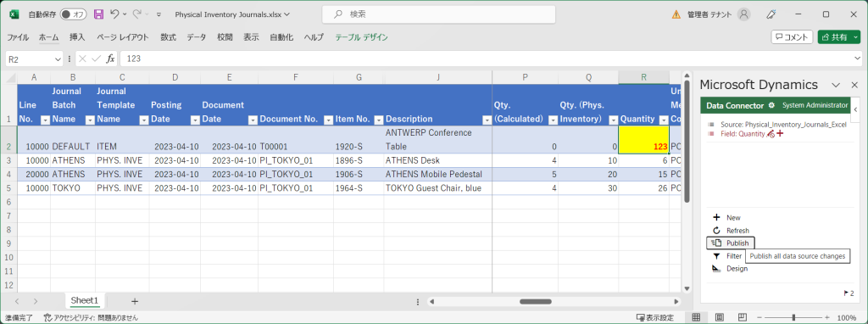Screen dimensions: 868x324
Task: Open the Description column filter dropdown
Action: (x=487, y=120)
